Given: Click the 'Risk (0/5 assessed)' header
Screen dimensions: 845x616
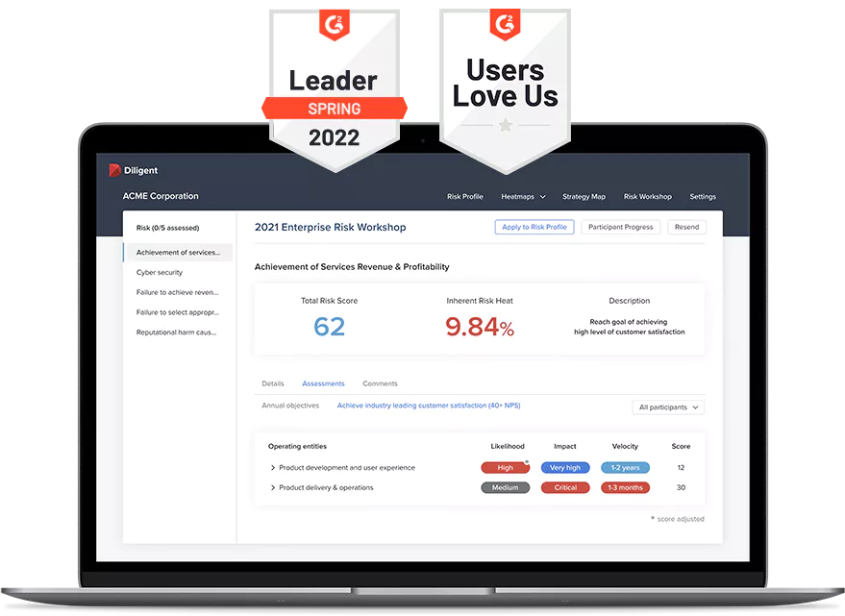Looking at the screenshot, I should coord(167,228).
